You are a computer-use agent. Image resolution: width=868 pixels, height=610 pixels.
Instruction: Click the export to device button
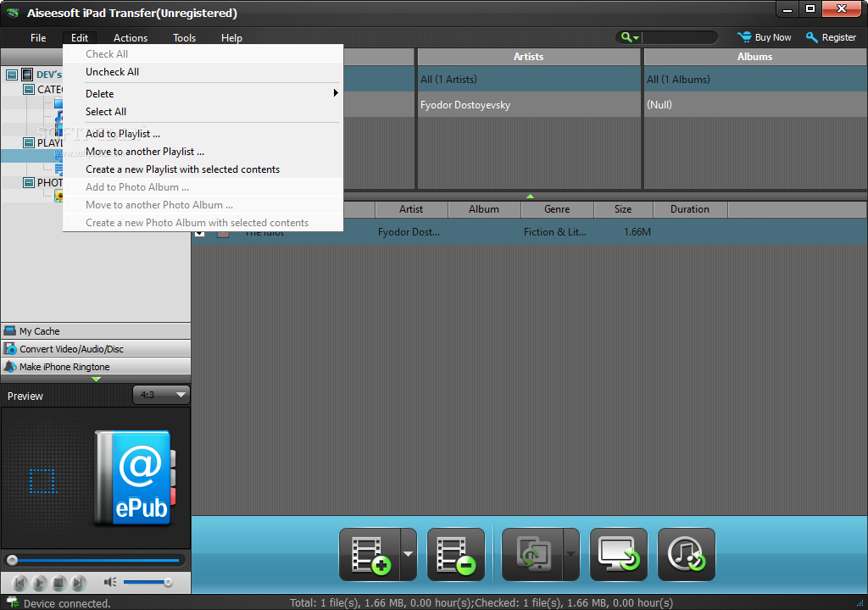[x=532, y=555]
